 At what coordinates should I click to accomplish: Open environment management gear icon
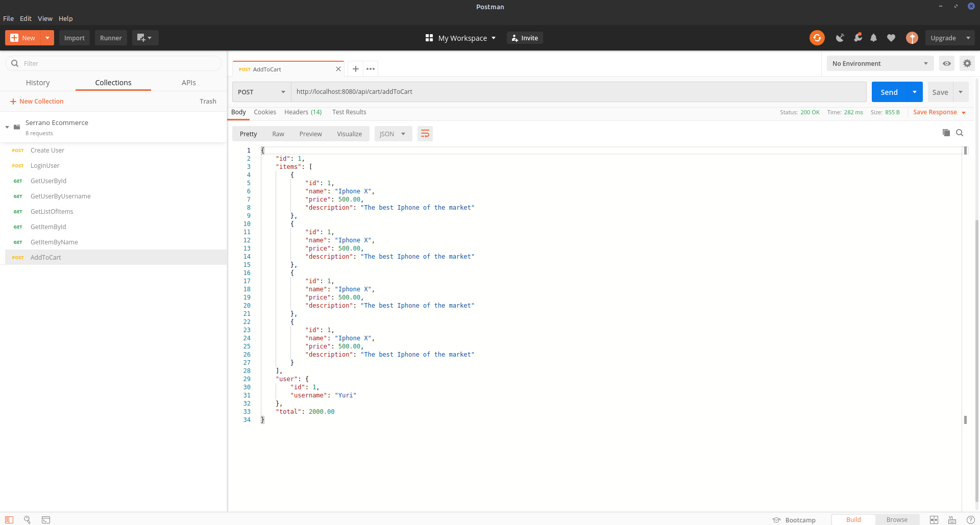[967, 63]
